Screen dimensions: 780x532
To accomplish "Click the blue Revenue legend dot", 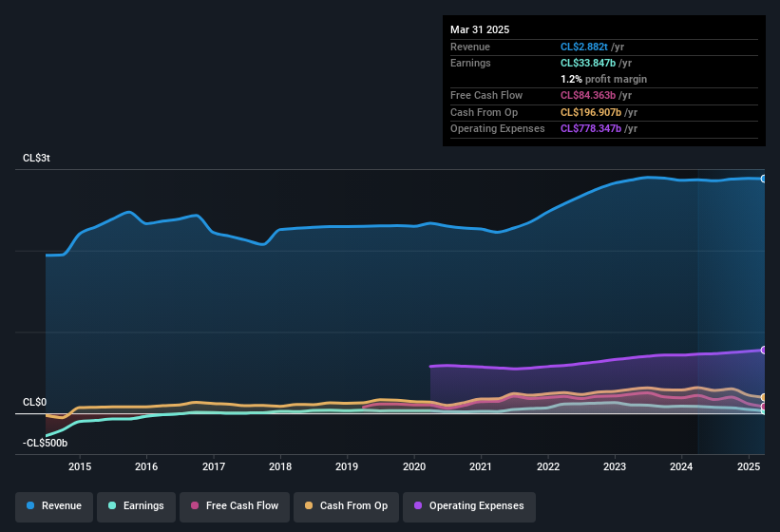I will (30, 505).
